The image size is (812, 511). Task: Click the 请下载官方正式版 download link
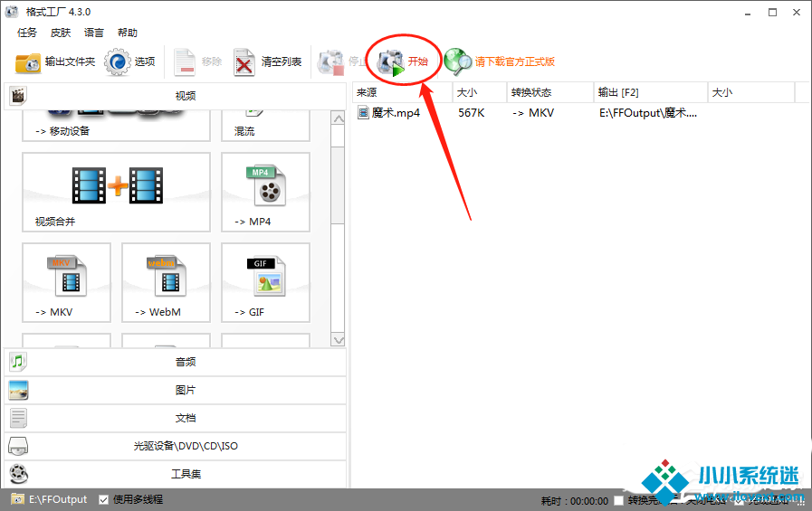513,62
